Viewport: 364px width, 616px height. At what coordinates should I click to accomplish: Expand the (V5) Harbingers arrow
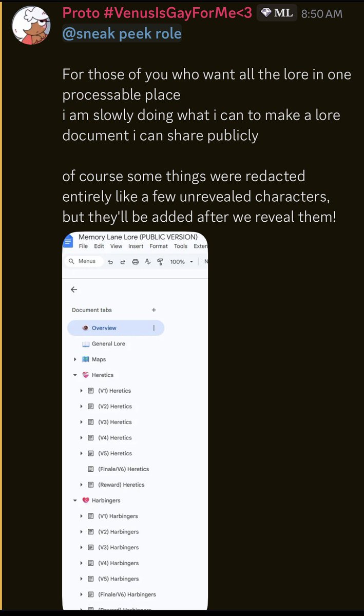point(82,579)
